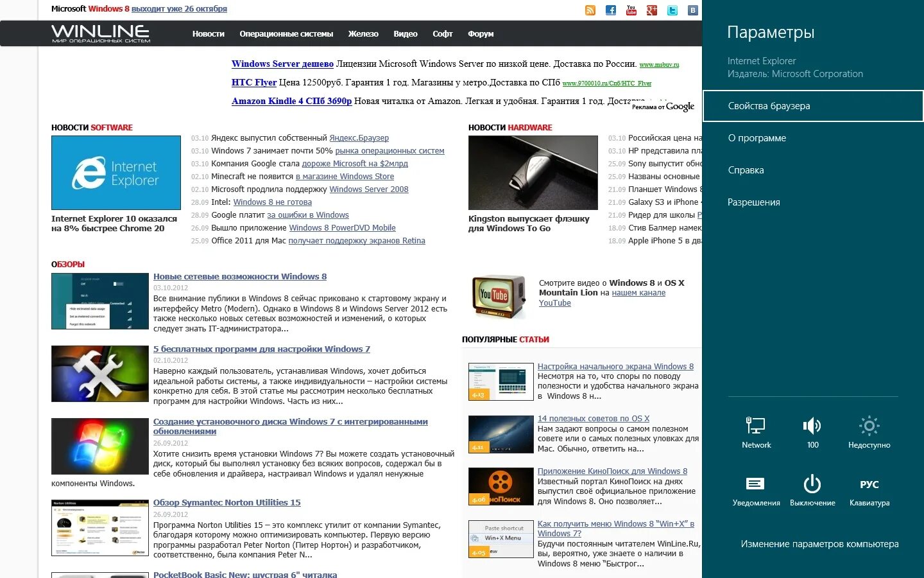Open Яндекс.Браузер news link

click(x=359, y=138)
